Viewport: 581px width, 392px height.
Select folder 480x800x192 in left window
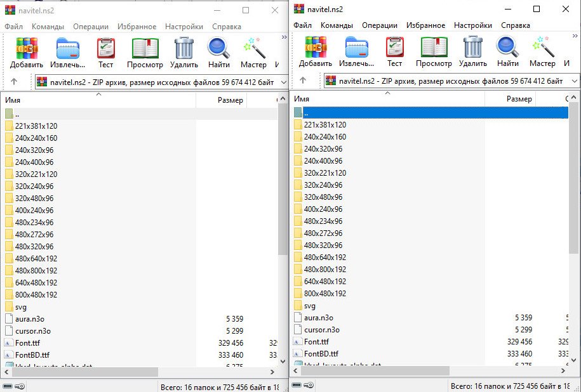[x=36, y=271]
